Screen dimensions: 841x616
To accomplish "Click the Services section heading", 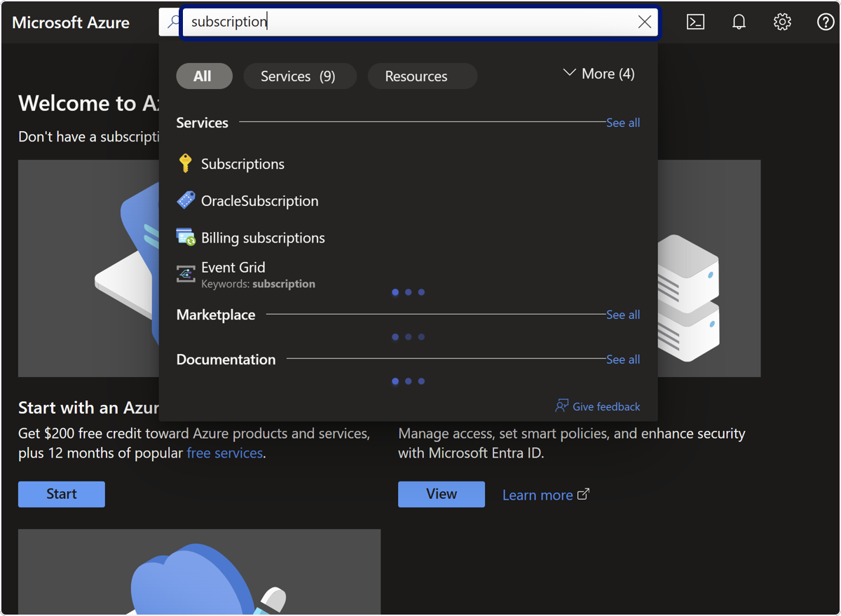I will tap(203, 123).
